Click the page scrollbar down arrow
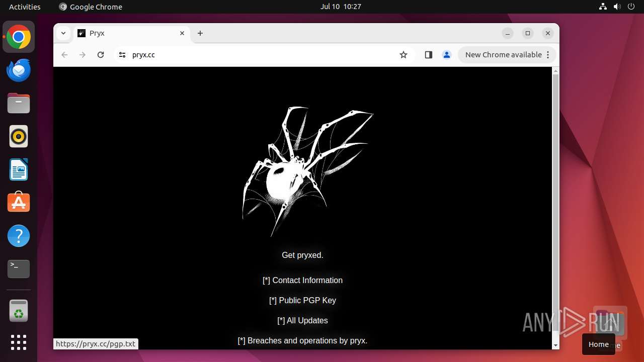 555,345
